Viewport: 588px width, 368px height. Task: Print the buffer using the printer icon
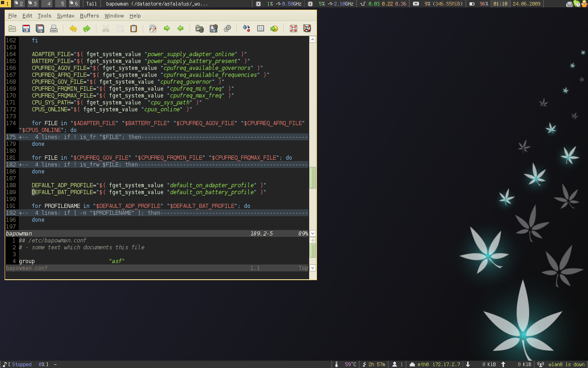(x=54, y=29)
